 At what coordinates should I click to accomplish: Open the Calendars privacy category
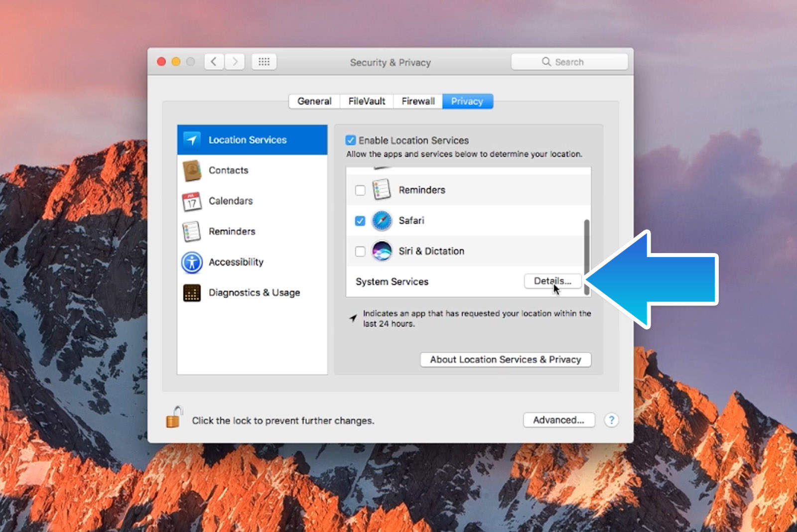click(230, 201)
